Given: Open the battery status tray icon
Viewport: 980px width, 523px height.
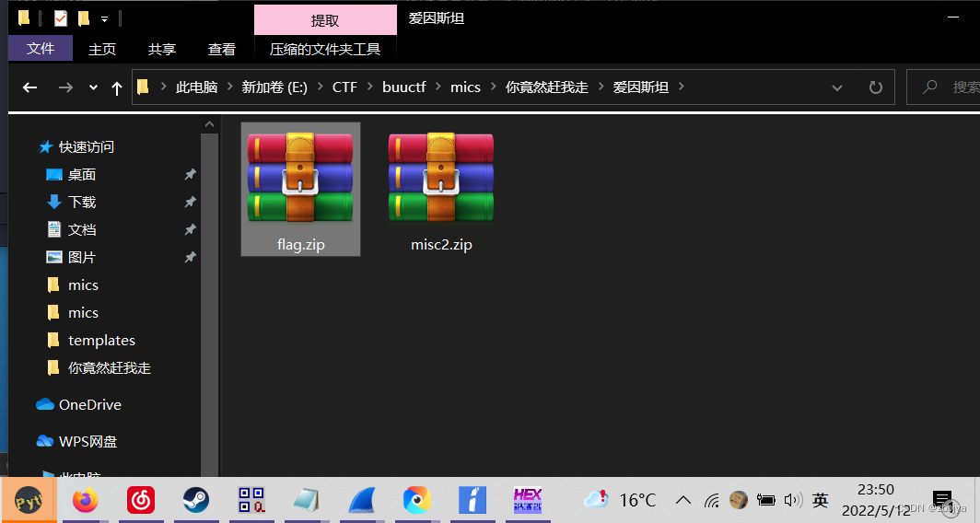Looking at the screenshot, I should [765, 500].
